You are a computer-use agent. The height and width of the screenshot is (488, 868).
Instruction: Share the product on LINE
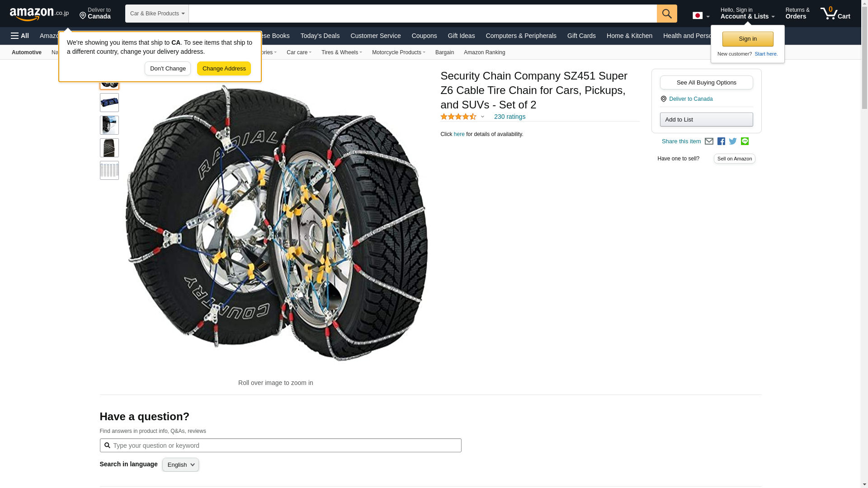coord(745,141)
